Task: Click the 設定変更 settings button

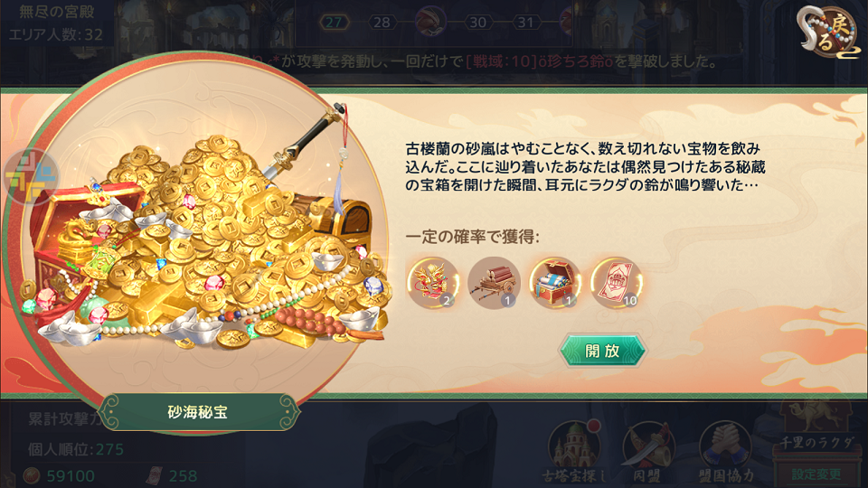Action: coord(816,474)
